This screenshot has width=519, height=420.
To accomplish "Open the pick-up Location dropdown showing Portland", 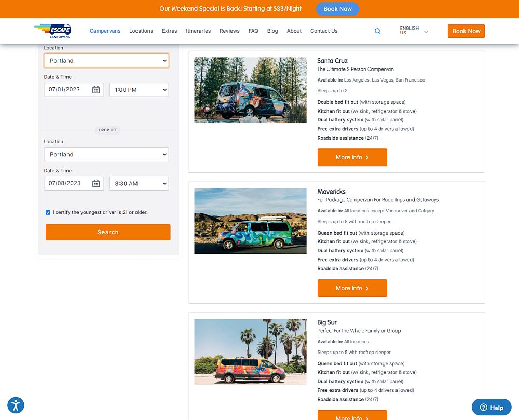I will tap(106, 60).
